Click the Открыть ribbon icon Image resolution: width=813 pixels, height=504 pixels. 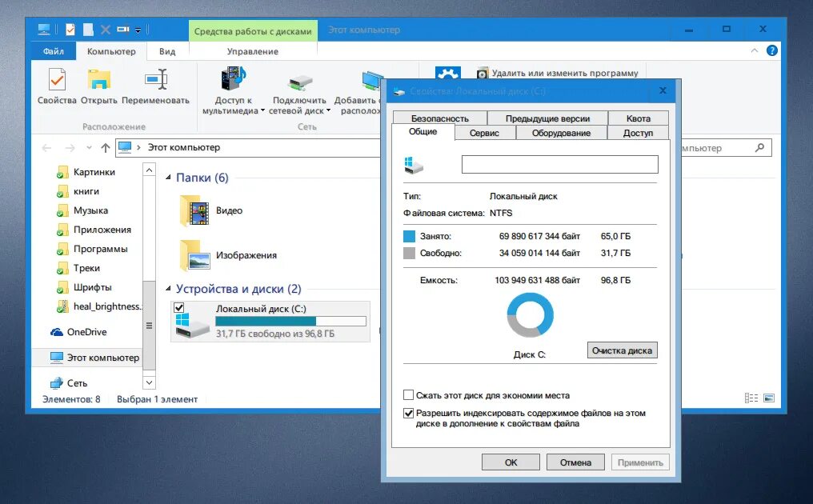click(98, 86)
